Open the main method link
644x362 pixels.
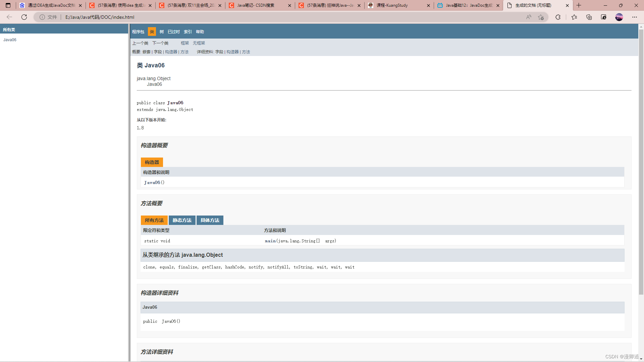point(270,241)
